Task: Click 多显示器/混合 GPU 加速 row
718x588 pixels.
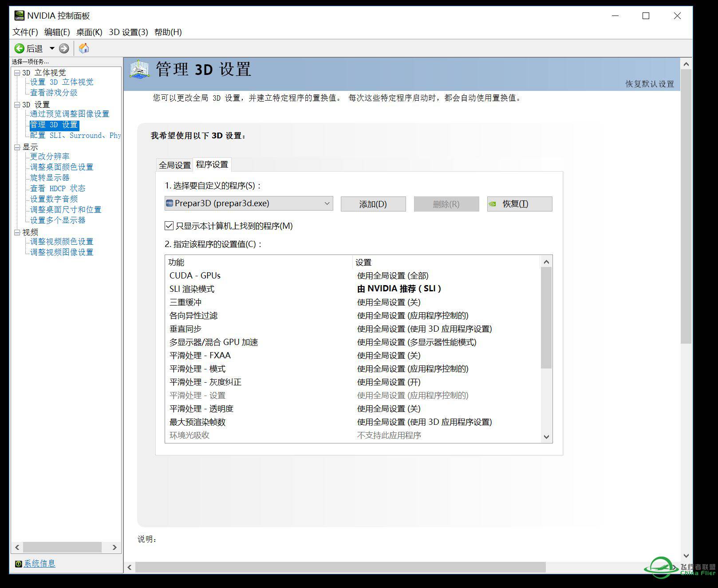Action: [353, 342]
